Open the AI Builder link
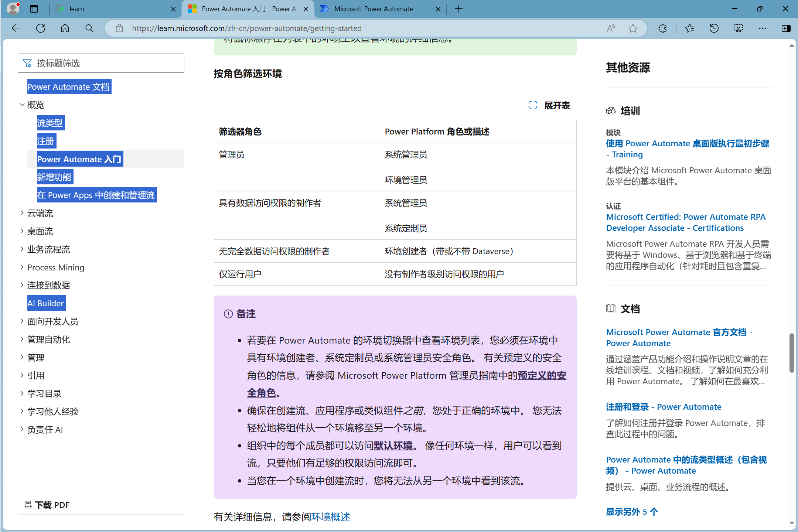 pos(46,303)
